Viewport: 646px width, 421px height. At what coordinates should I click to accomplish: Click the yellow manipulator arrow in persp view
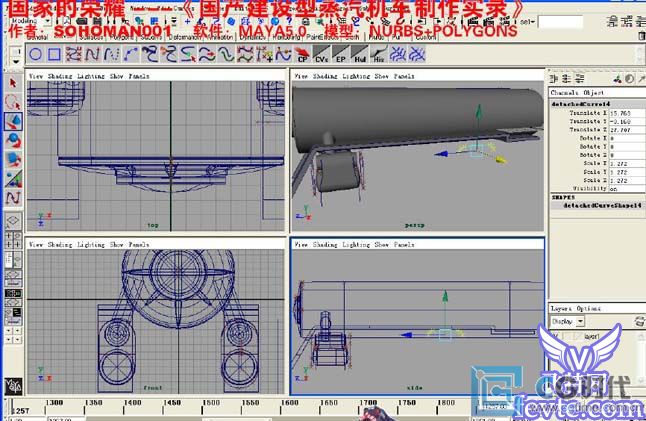point(500,159)
